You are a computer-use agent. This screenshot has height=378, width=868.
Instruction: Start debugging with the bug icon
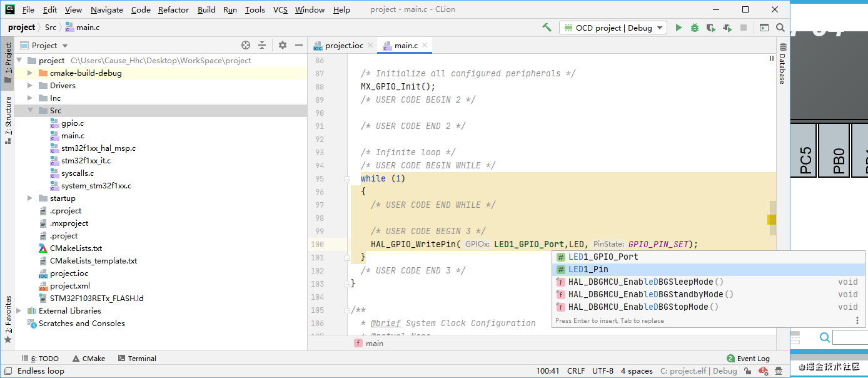click(x=694, y=28)
